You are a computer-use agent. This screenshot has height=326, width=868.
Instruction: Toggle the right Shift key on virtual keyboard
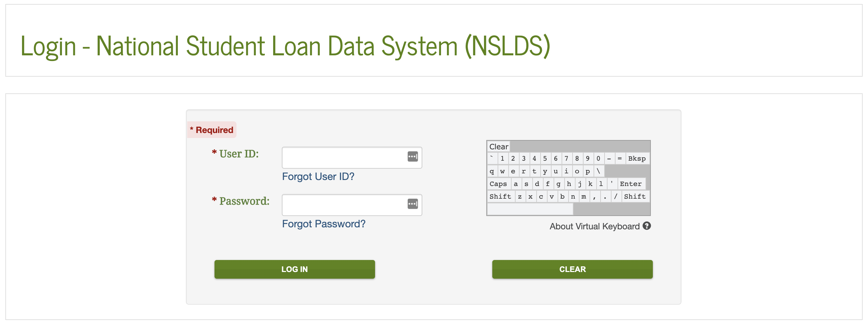click(635, 197)
